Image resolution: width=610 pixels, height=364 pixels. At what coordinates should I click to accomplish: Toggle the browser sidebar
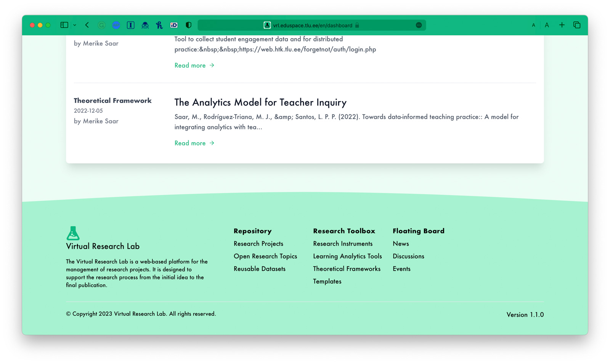pos(63,25)
